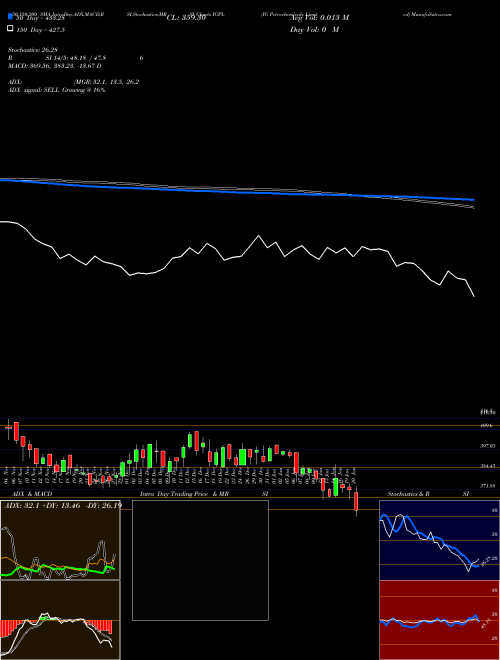
Task: Open the blue Stochastics chart panel
Action: 439,540
